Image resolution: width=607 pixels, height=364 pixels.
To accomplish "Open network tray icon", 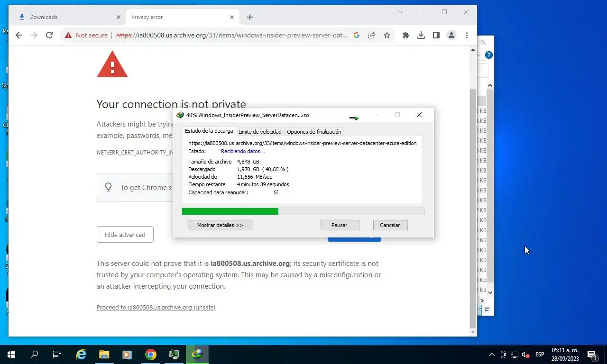I will pyautogui.click(x=514, y=355).
